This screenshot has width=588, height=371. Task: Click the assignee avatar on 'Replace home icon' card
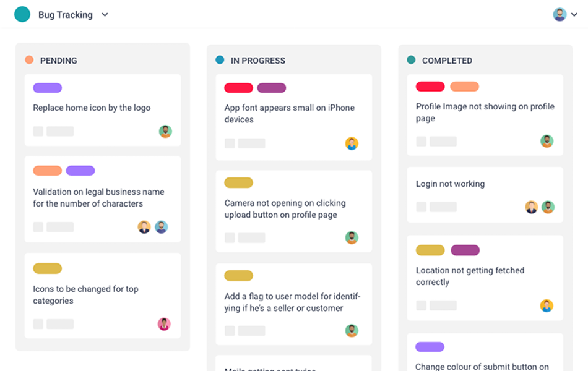[165, 132]
